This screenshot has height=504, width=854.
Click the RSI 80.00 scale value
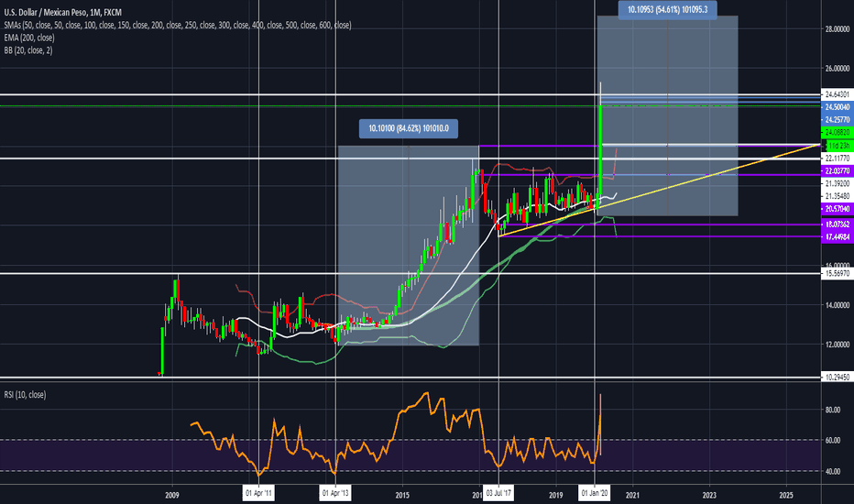click(x=833, y=410)
